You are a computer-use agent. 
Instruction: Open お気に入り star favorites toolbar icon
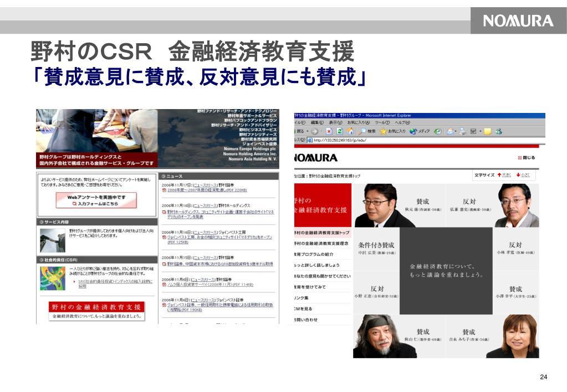[x=384, y=132]
